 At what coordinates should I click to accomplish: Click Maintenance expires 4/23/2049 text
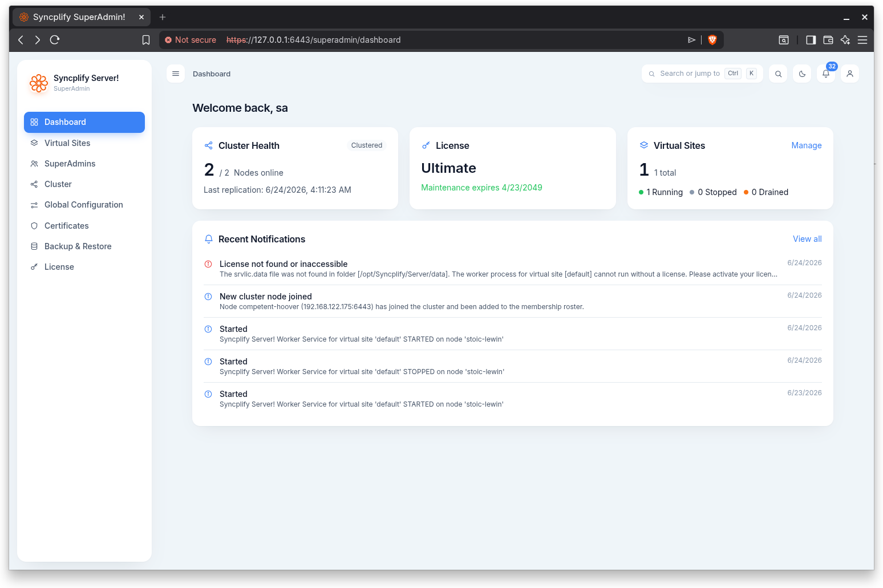pos(481,188)
